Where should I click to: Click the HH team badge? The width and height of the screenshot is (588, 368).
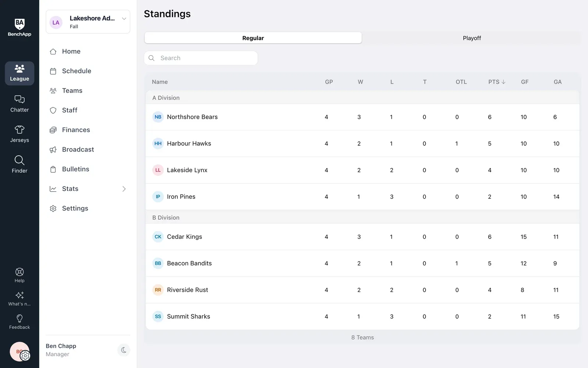point(158,144)
